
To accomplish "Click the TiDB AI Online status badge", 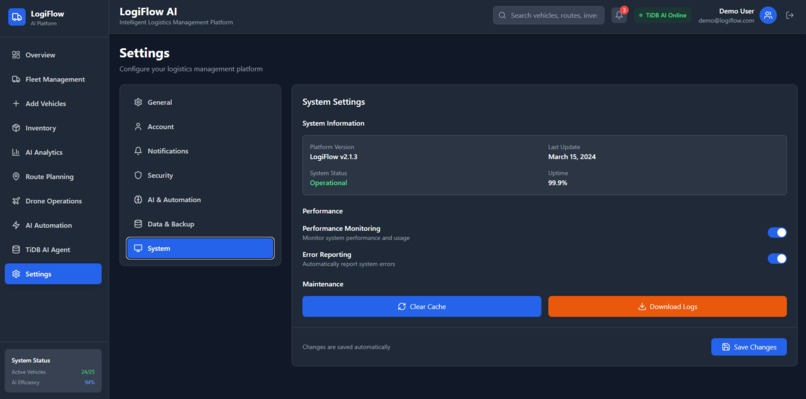I will 663,15.
